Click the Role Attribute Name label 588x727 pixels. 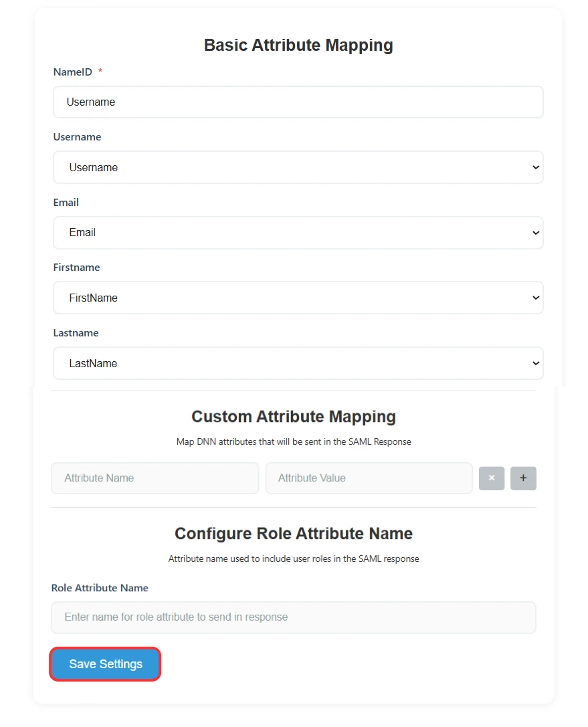[x=99, y=588]
